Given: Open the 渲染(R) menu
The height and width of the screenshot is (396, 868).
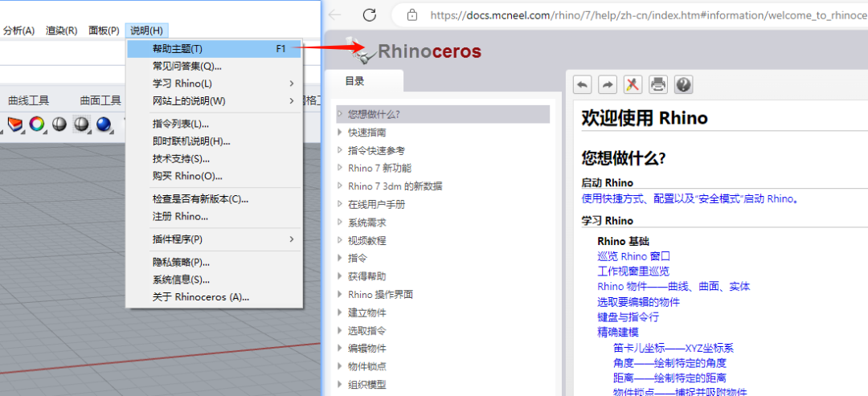Looking at the screenshot, I should click(61, 31).
